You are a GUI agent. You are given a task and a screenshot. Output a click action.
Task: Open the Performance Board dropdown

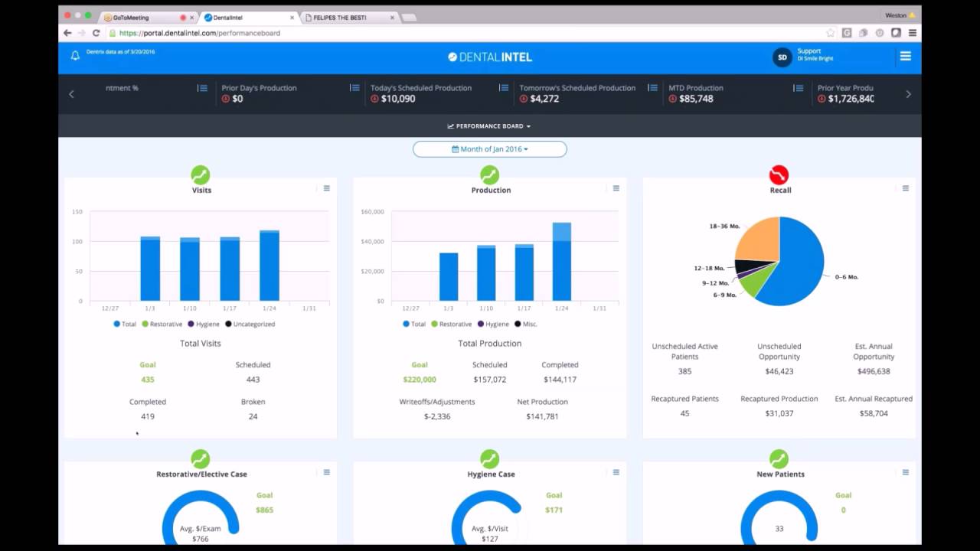click(x=489, y=126)
